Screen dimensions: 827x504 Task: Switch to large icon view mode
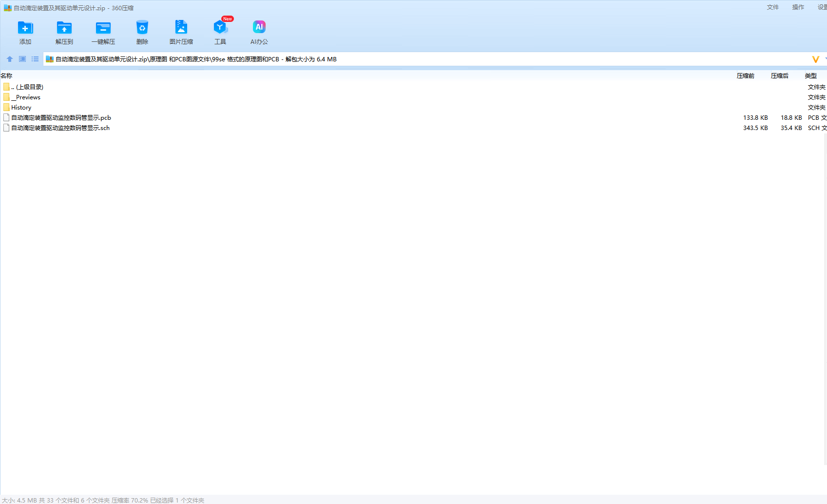click(x=22, y=59)
